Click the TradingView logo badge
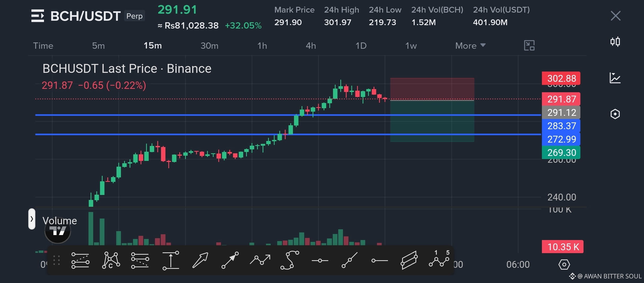Image resolution: width=644 pixels, height=283 pixels. pyautogui.click(x=58, y=231)
